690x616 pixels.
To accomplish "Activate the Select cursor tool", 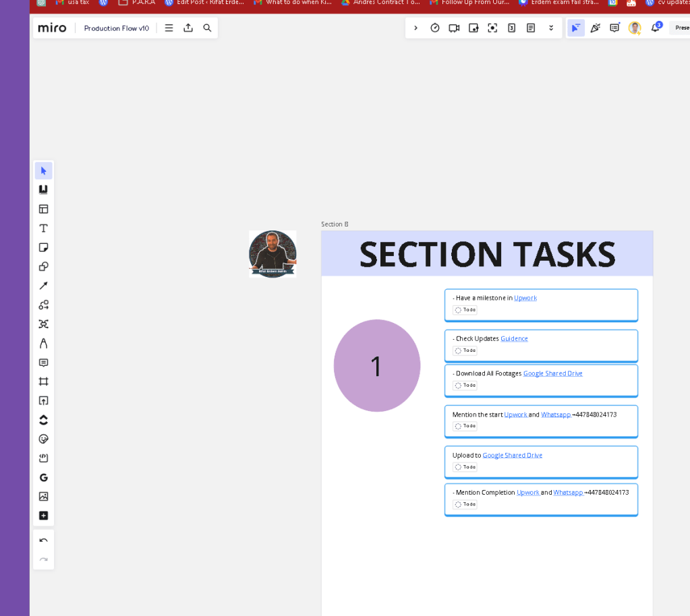I will click(44, 171).
